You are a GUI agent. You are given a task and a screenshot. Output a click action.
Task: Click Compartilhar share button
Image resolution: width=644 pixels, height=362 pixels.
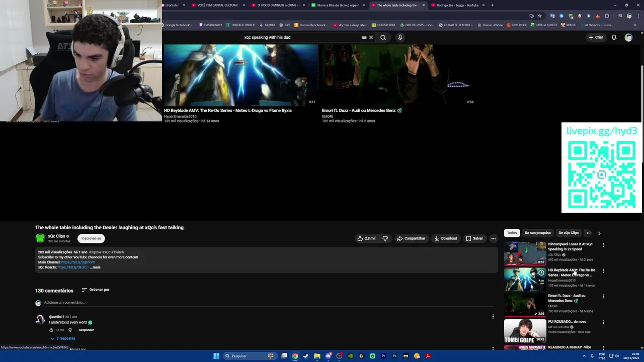(x=411, y=238)
